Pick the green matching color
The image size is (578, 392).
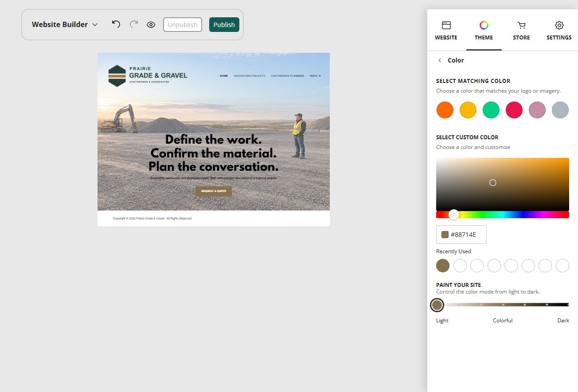click(491, 110)
